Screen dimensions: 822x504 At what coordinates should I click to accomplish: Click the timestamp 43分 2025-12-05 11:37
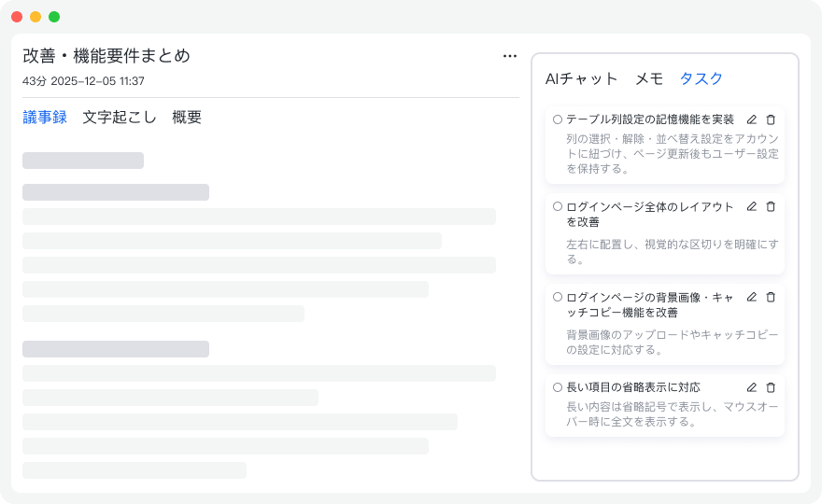[83, 81]
